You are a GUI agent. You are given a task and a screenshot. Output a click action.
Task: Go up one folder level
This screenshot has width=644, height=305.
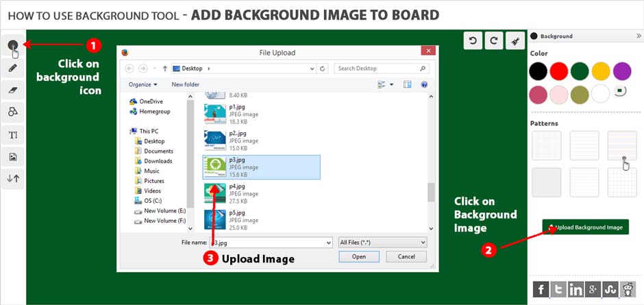click(x=164, y=69)
